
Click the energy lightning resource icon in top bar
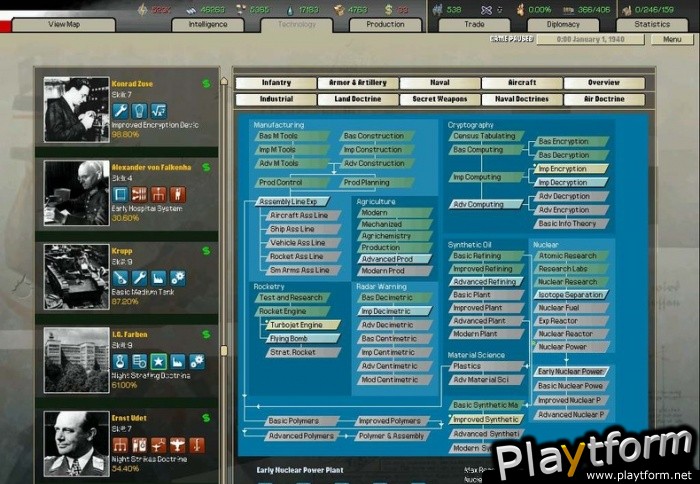tap(142, 9)
